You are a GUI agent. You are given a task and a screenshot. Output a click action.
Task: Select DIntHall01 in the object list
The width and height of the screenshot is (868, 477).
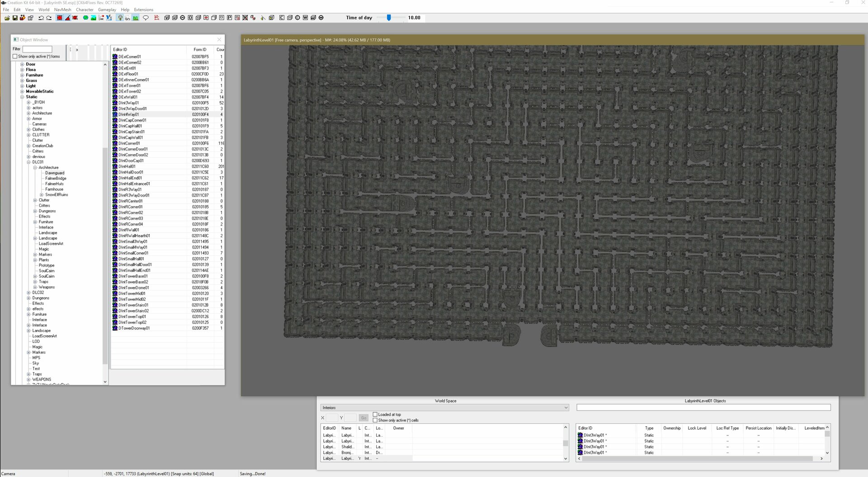167,166
